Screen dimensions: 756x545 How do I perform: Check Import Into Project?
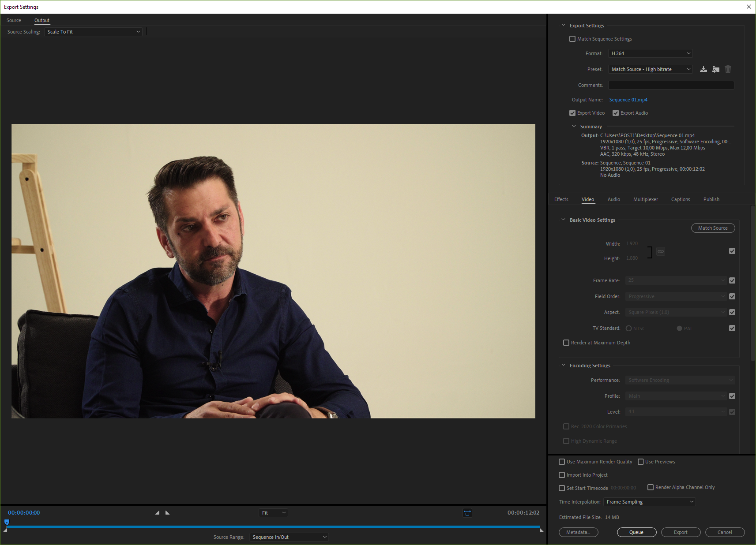(x=562, y=475)
